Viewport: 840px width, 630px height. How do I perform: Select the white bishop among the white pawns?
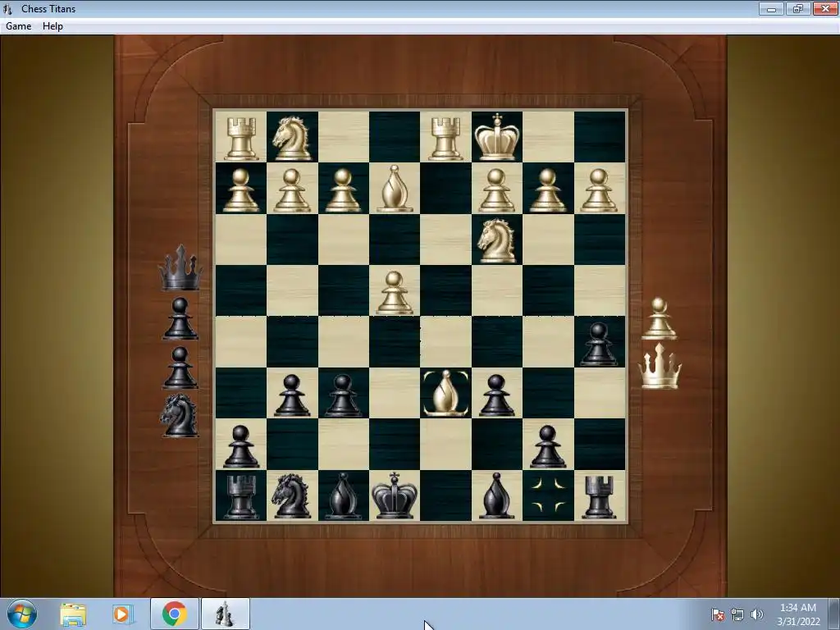coord(395,189)
